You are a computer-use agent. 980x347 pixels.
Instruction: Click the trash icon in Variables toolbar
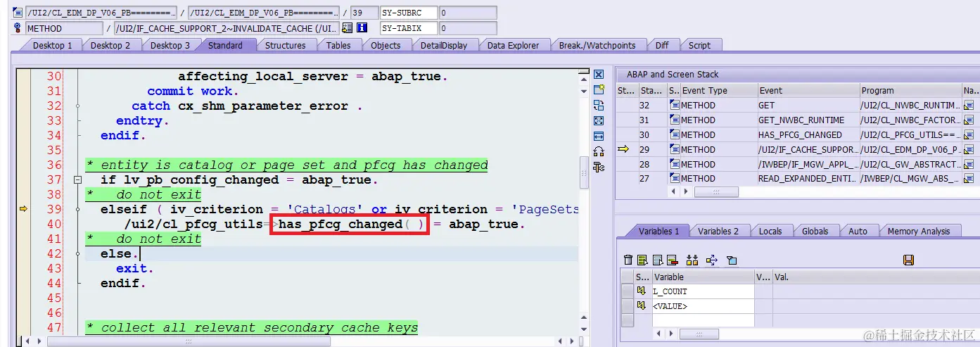(x=628, y=260)
